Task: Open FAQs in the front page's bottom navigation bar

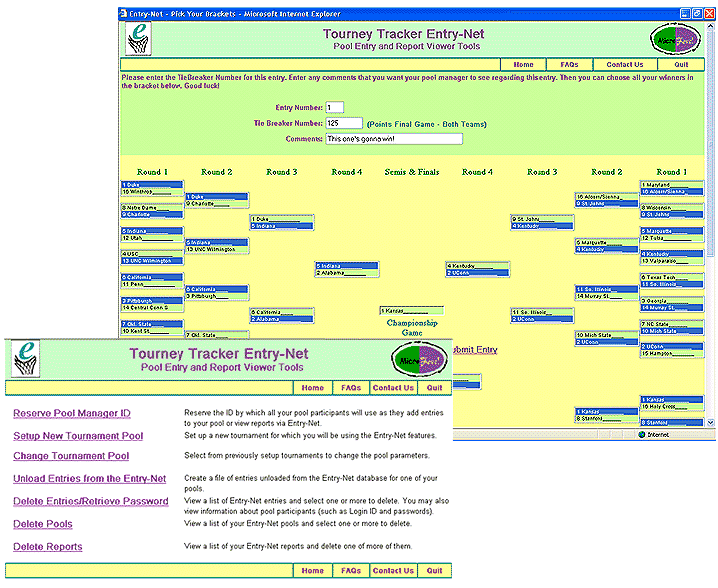Action: click(351, 571)
